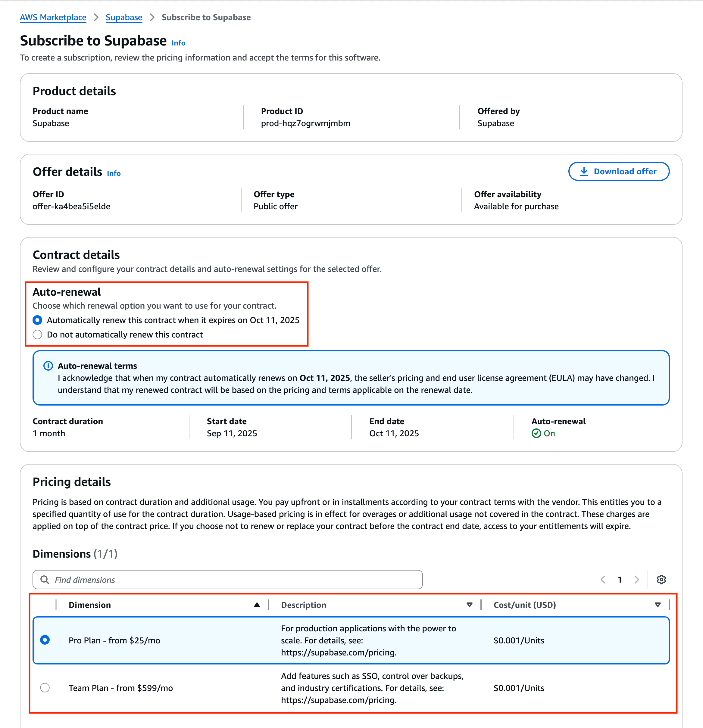Click the next page chevron above the table
The image size is (703, 728).
[637, 580]
